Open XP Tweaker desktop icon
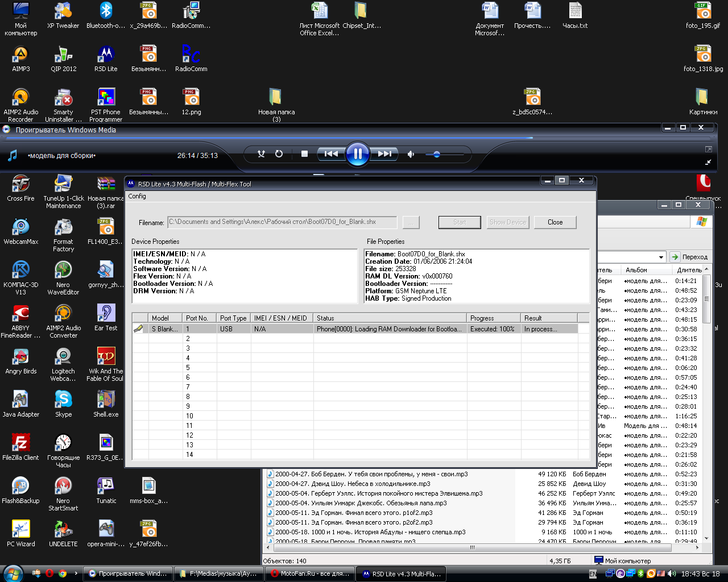 point(63,15)
